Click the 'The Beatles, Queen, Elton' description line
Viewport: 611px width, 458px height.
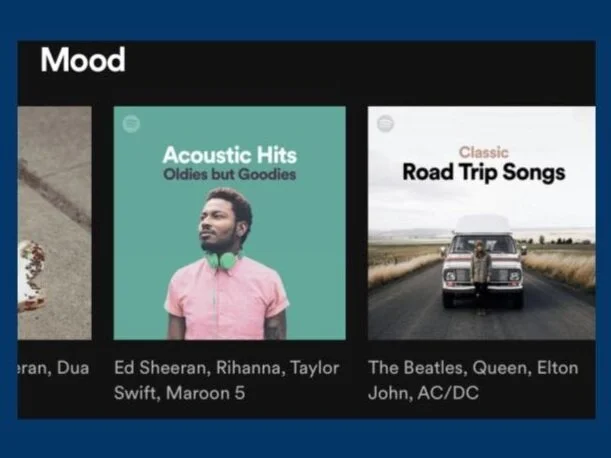[x=473, y=368]
